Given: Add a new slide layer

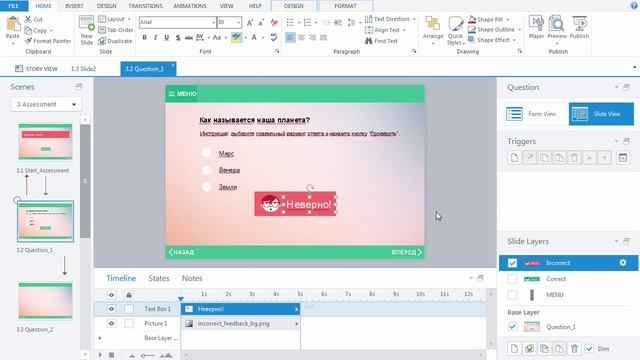Looking at the screenshot, I should [514, 349].
